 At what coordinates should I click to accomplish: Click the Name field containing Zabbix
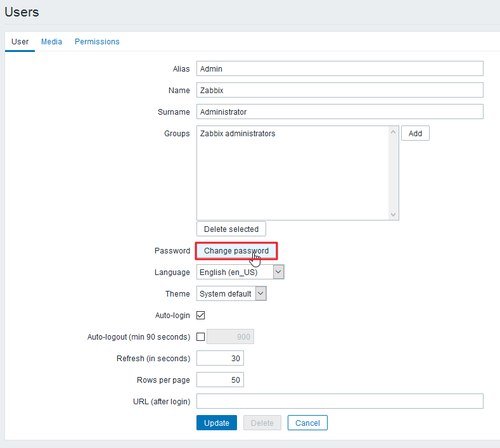click(340, 90)
